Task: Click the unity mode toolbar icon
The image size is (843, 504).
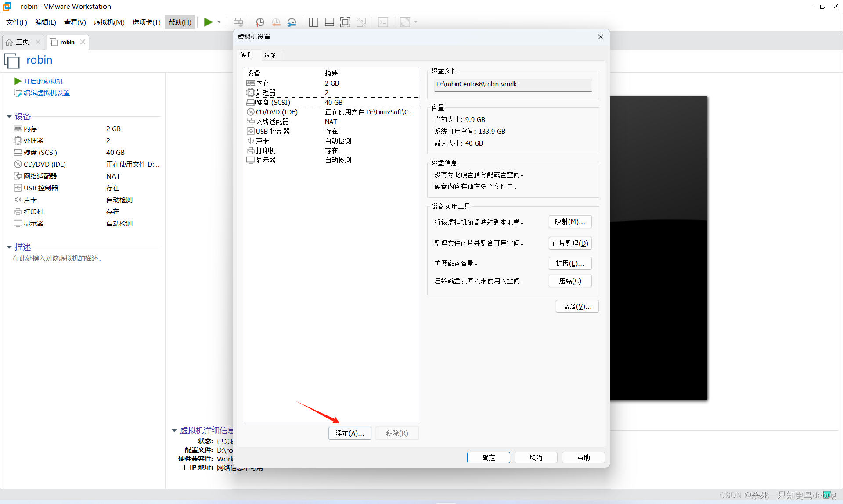Action: click(x=361, y=22)
